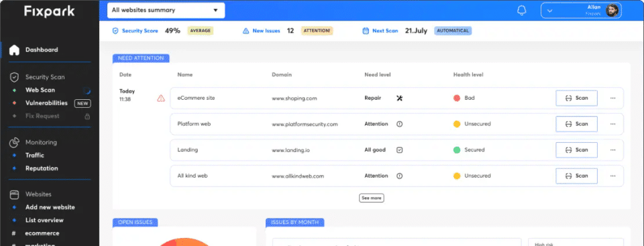The height and width of the screenshot is (246, 644).
Task: Click the New Issues warning triangle icon
Action: tap(246, 31)
